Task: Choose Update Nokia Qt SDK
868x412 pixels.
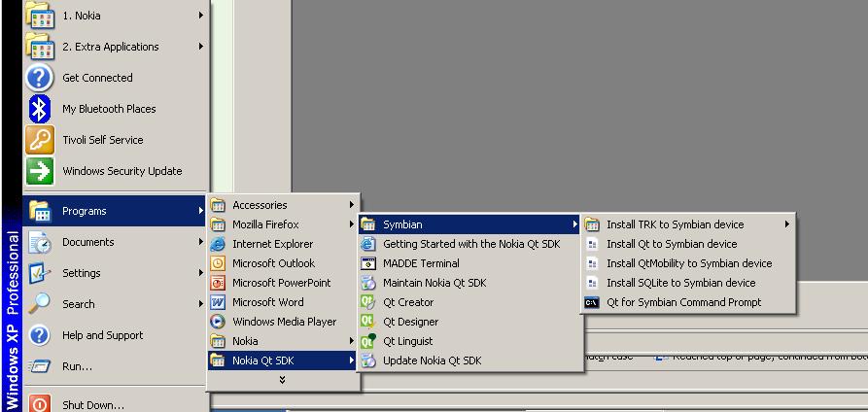Action: pos(432,360)
